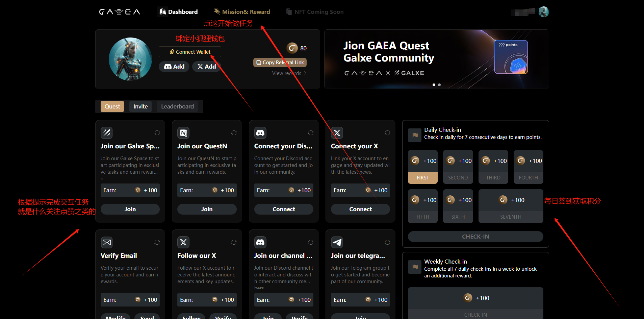The width and height of the screenshot is (644, 319).
Task: Select the second carousel dot on the banner
Action: click(439, 85)
